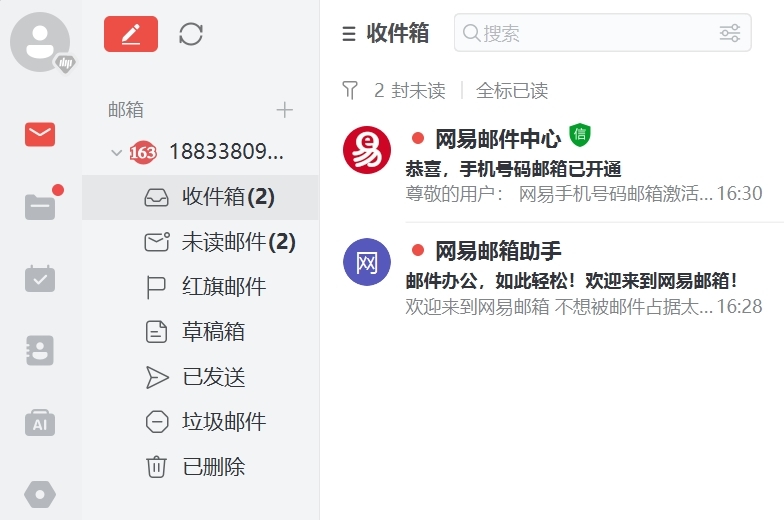Click the 网易邮件中心 sender avatar
The image size is (784, 520).
pos(367,150)
